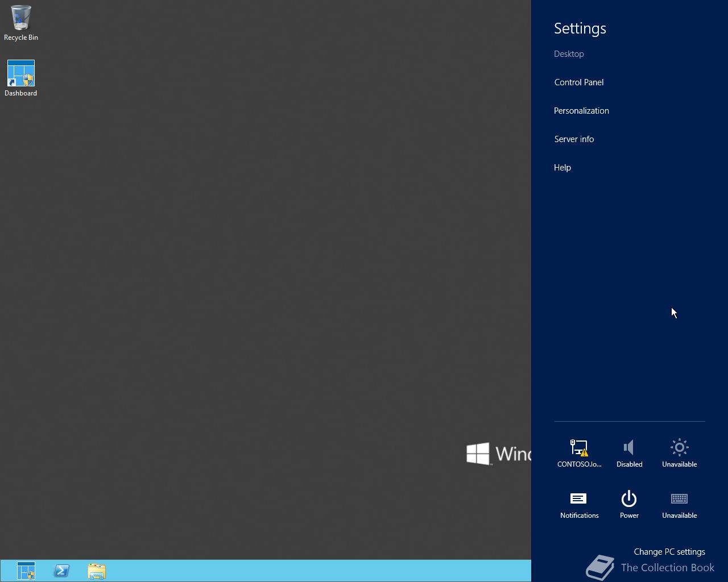Open Server info in Settings
This screenshot has width=728, height=582.
(x=574, y=139)
